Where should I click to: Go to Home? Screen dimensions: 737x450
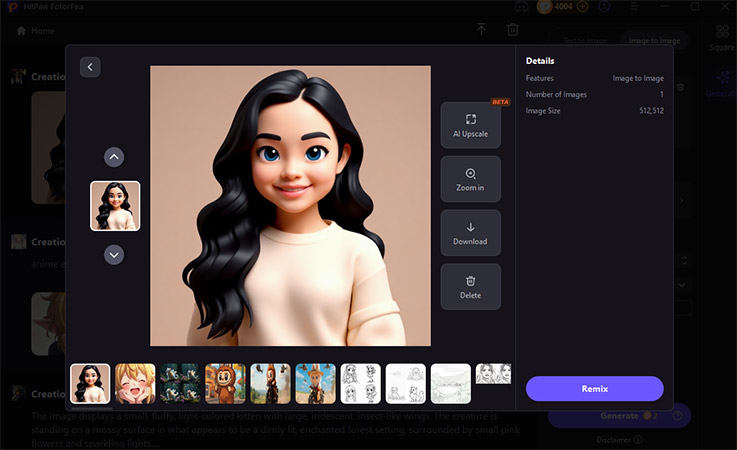tap(35, 31)
